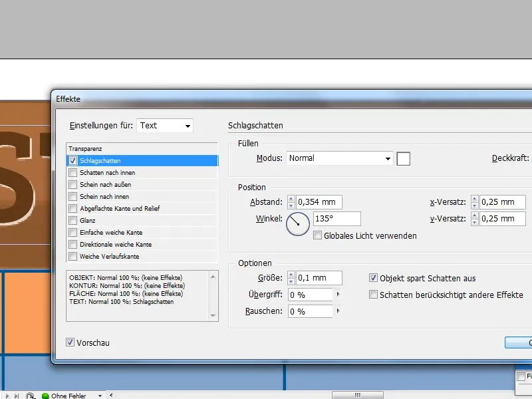This screenshot has height=399, width=532.
Task: Toggle Globales Licht verwenden checkbox
Action: tap(318, 235)
